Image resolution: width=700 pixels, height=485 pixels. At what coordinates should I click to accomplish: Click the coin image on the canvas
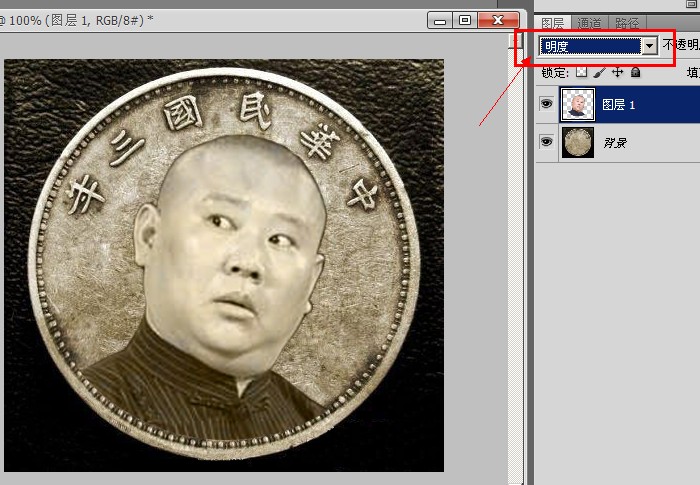(x=224, y=265)
